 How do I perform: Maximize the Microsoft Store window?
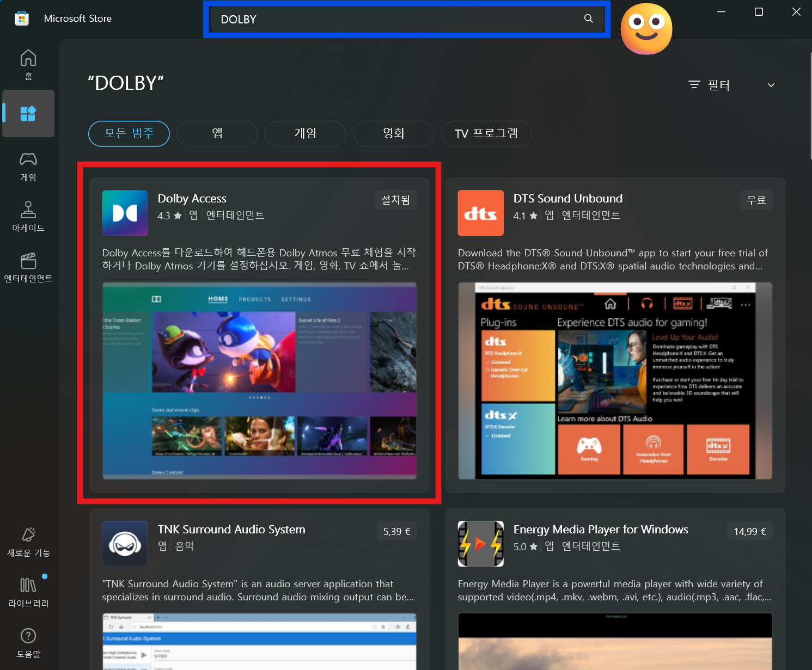[x=759, y=12]
